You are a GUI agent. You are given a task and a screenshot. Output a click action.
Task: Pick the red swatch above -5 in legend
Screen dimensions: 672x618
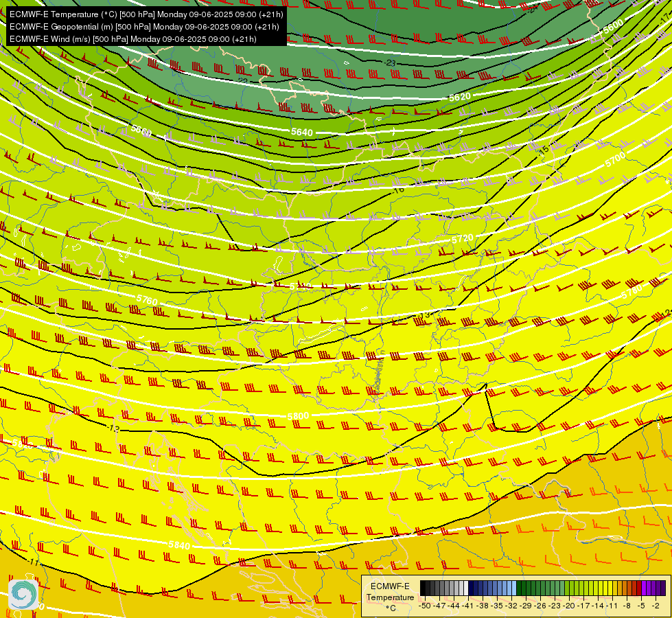click(639, 588)
